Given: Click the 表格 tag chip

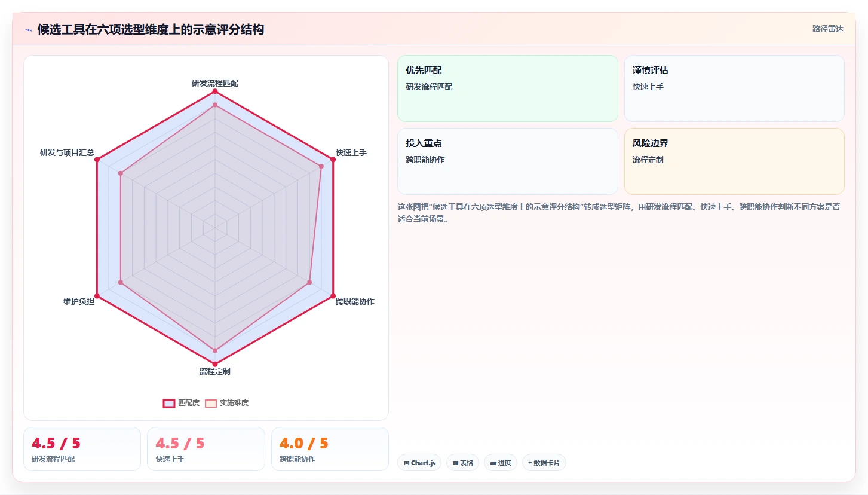Looking at the screenshot, I should click(x=462, y=463).
